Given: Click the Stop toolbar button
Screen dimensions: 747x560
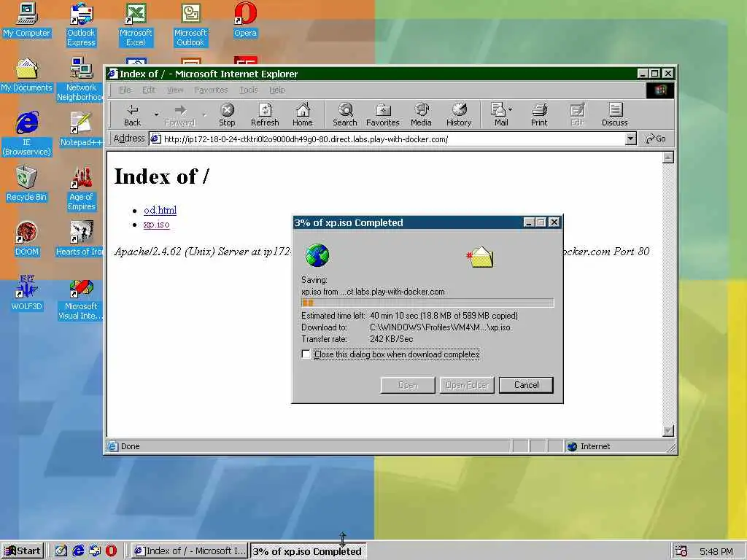Looking at the screenshot, I should (227, 114).
